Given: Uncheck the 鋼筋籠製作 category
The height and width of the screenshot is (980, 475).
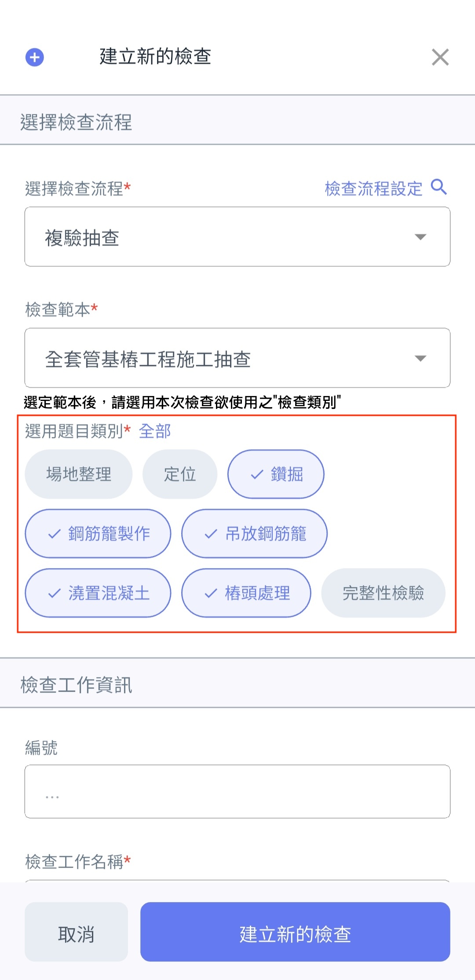Looking at the screenshot, I should click(98, 534).
